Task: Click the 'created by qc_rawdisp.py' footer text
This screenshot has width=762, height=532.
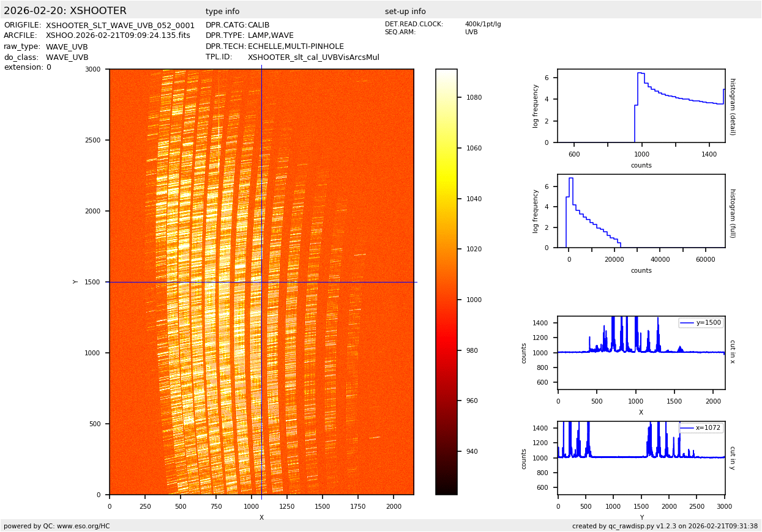Action: click(665, 526)
